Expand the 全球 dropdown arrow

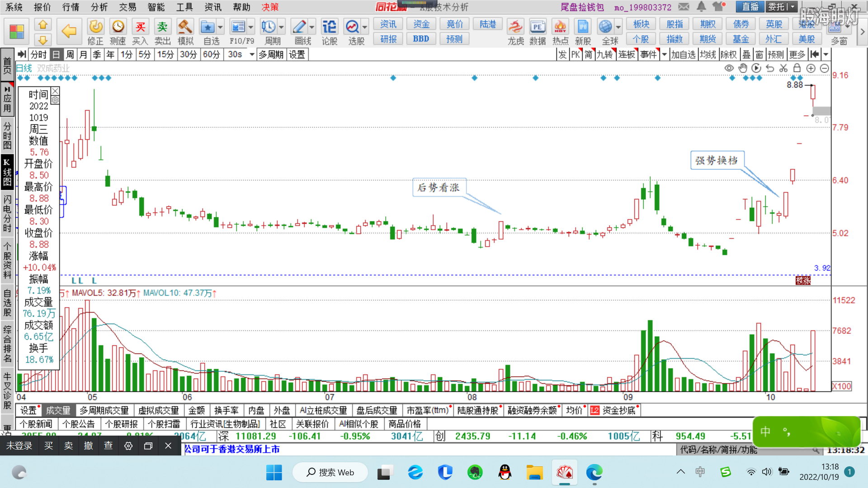coord(618,27)
